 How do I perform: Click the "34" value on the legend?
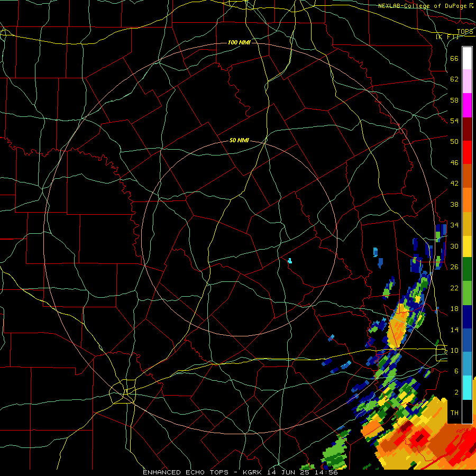[x=454, y=225]
